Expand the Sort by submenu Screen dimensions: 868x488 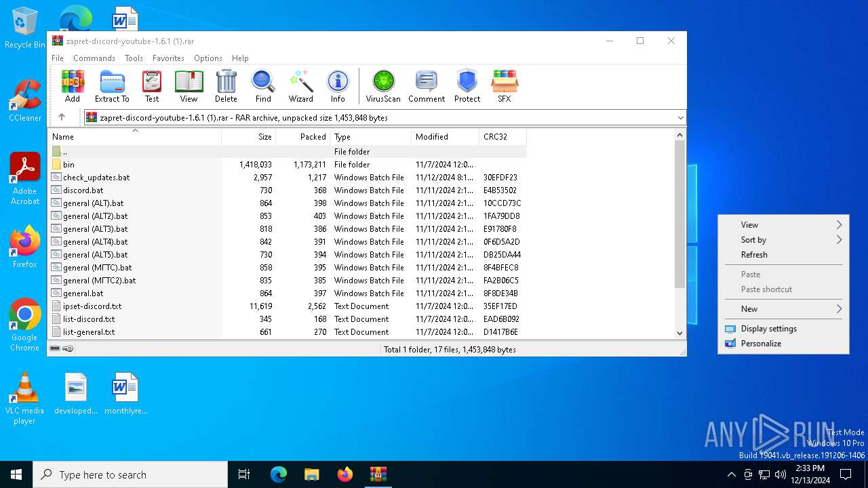pos(784,240)
